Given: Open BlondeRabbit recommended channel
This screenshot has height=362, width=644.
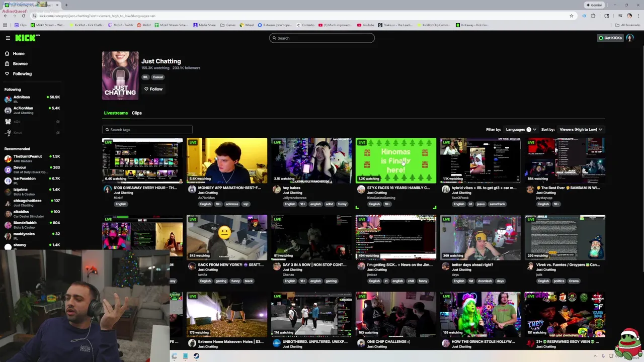Looking at the screenshot, I should click(32, 225).
